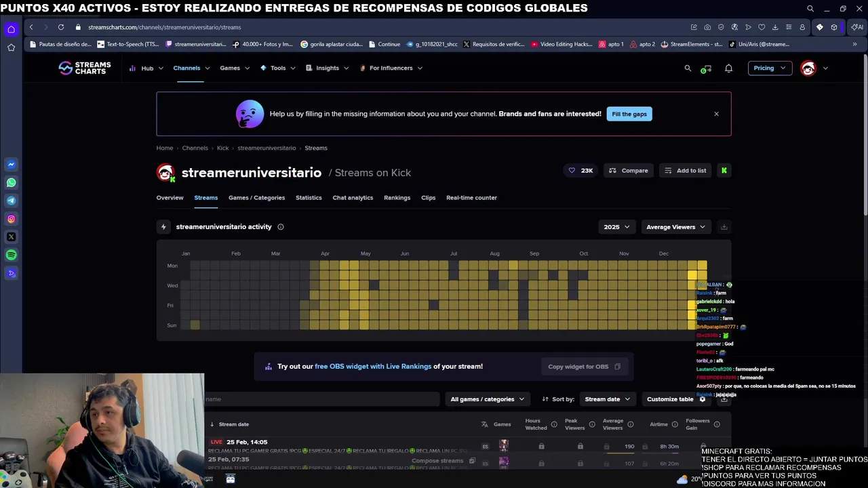Expand the Tools navigation menu
Viewport: 868px width, 488px height.
click(277, 68)
